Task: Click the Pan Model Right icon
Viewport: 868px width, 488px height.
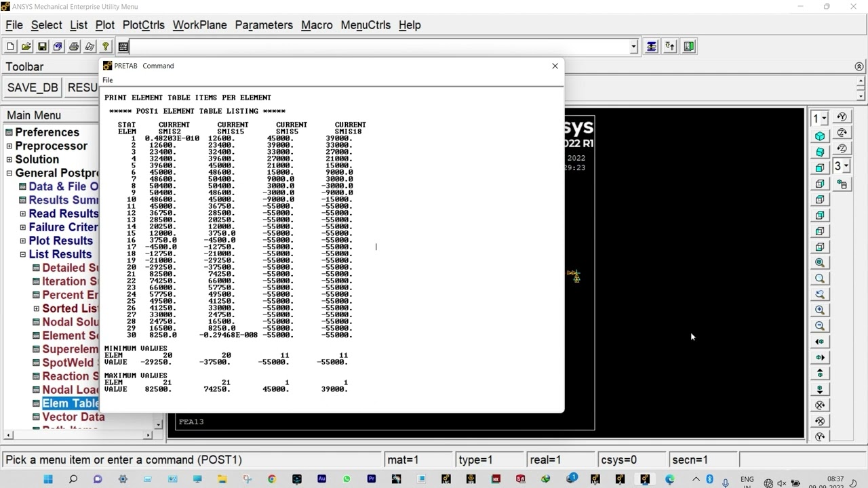Action: [x=820, y=357]
